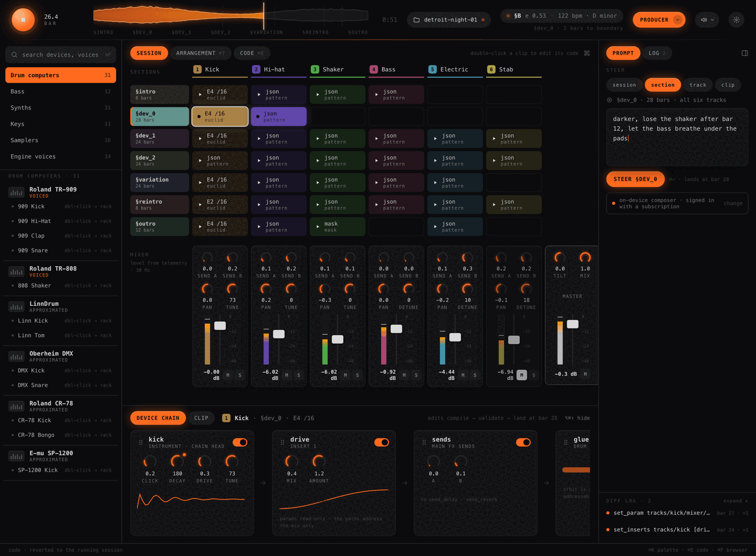Toggle the drive insert on/off switch
The image size is (756, 556).
pos(382,442)
